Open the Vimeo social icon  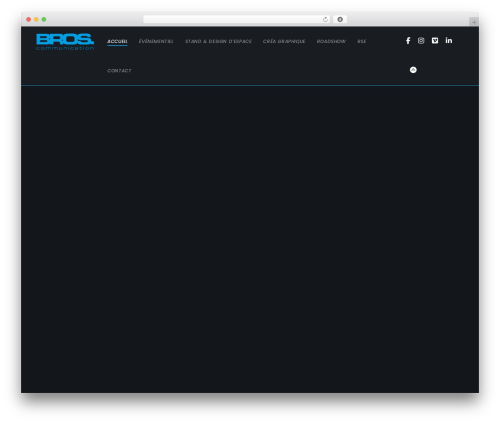click(435, 41)
